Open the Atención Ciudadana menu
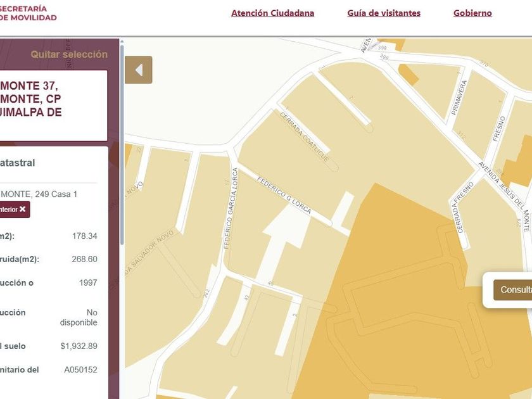 pyautogui.click(x=272, y=13)
